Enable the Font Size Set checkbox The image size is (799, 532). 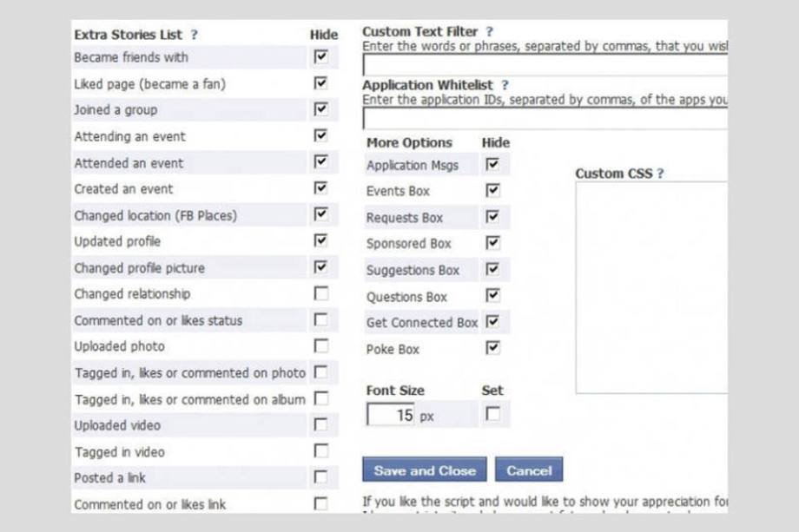tap(492, 414)
